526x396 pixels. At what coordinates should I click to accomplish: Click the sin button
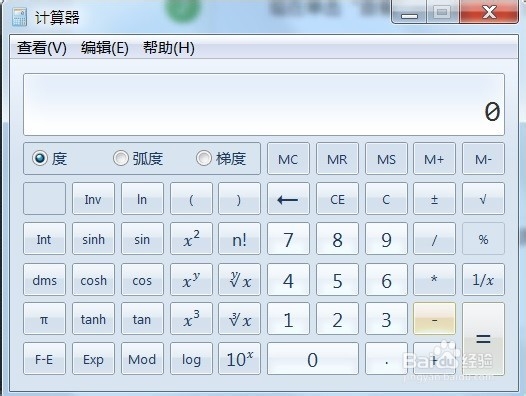pos(142,239)
